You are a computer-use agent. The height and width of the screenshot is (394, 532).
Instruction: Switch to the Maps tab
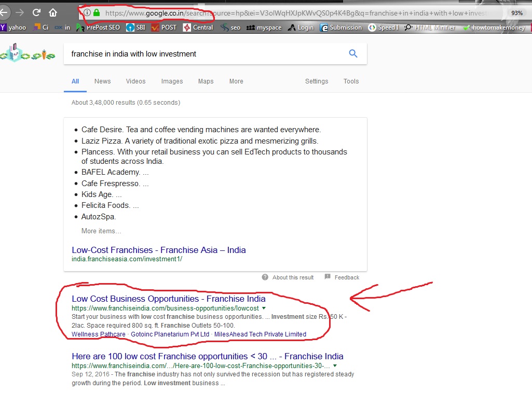click(206, 81)
